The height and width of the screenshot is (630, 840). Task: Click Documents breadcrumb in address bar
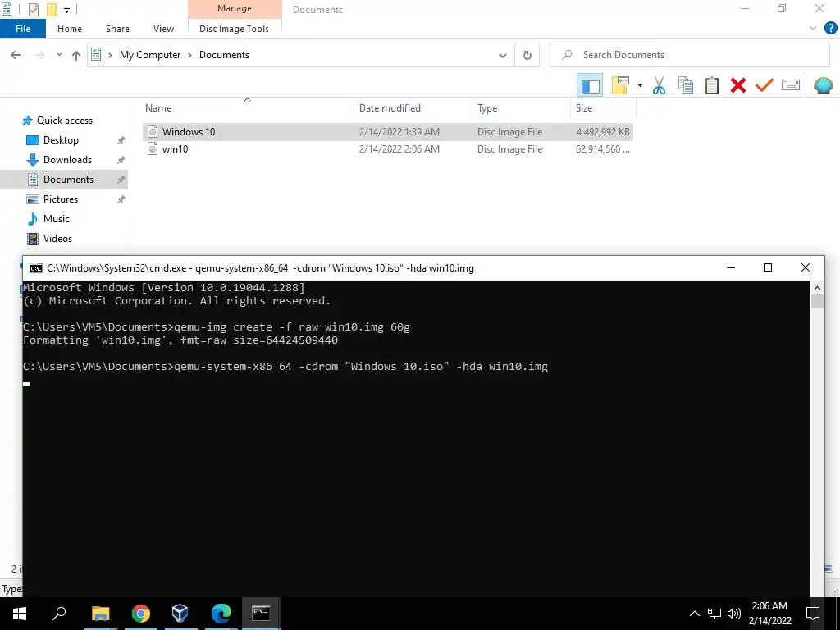224,55
